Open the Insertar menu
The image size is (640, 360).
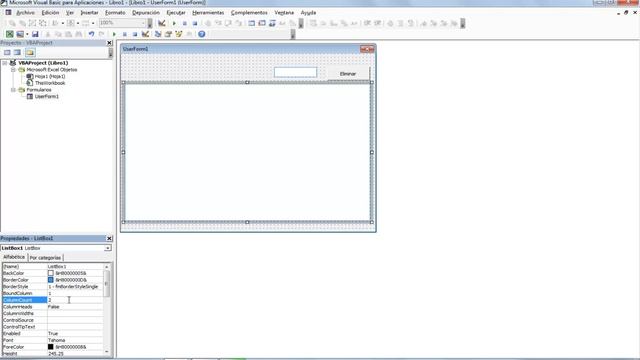point(89,13)
